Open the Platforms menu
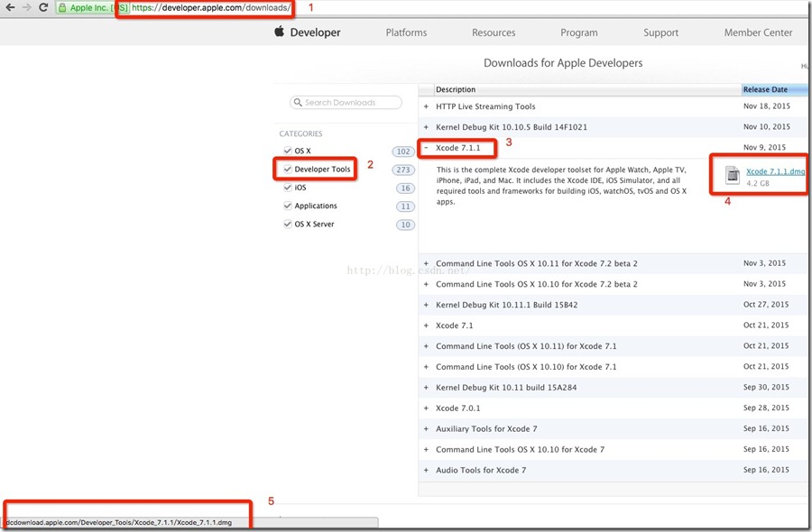 tap(406, 32)
